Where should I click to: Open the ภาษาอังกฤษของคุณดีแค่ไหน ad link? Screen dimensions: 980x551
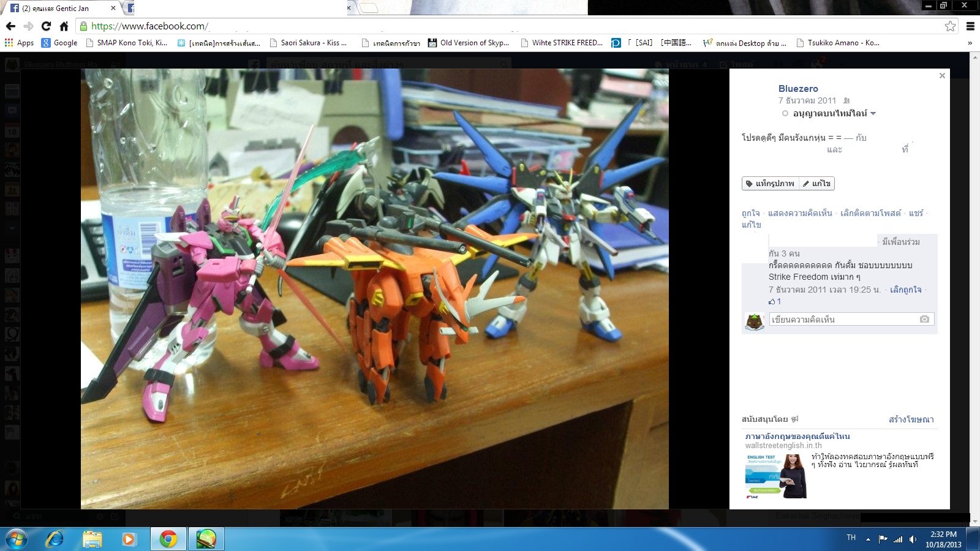tap(797, 436)
